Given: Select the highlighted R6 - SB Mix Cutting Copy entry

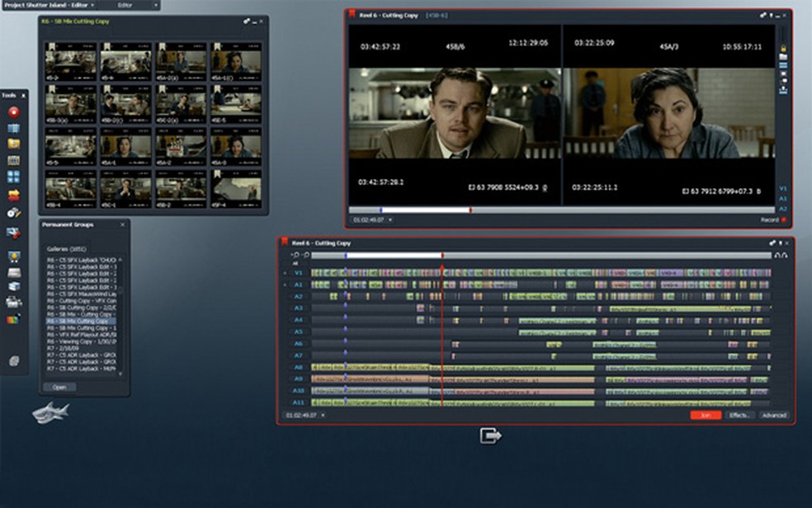Looking at the screenshot, I should coord(81,322).
